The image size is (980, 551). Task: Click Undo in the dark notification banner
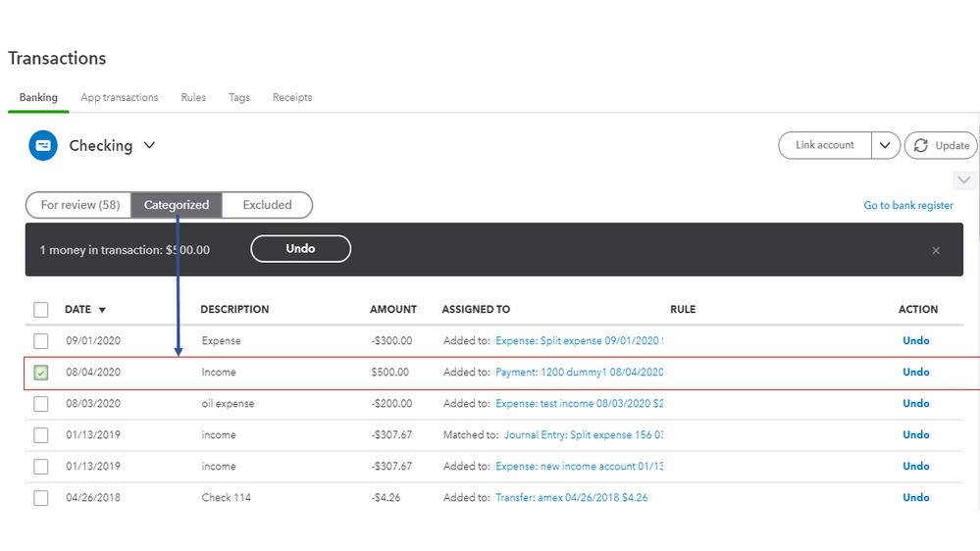tap(300, 249)
